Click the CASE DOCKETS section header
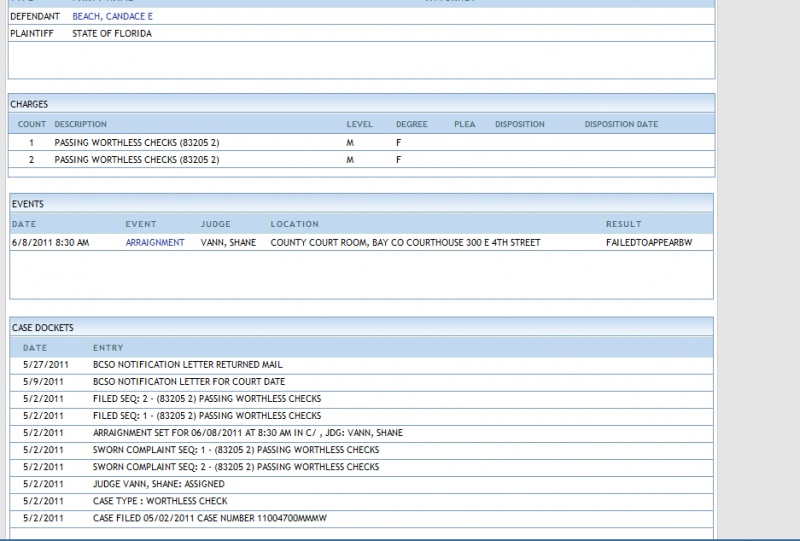Image resolution: width=800 pixels, height=541 pixels. pyautogui.click(x=362, y=327)
